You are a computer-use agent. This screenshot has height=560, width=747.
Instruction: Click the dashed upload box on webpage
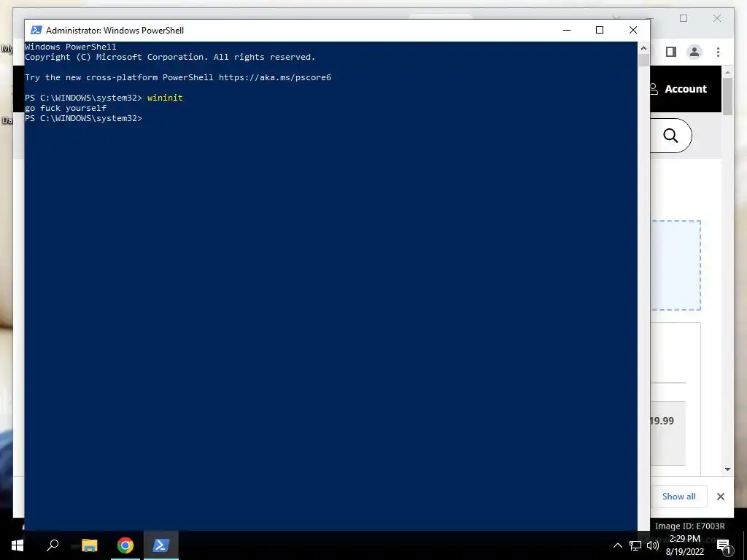(676, 265)
